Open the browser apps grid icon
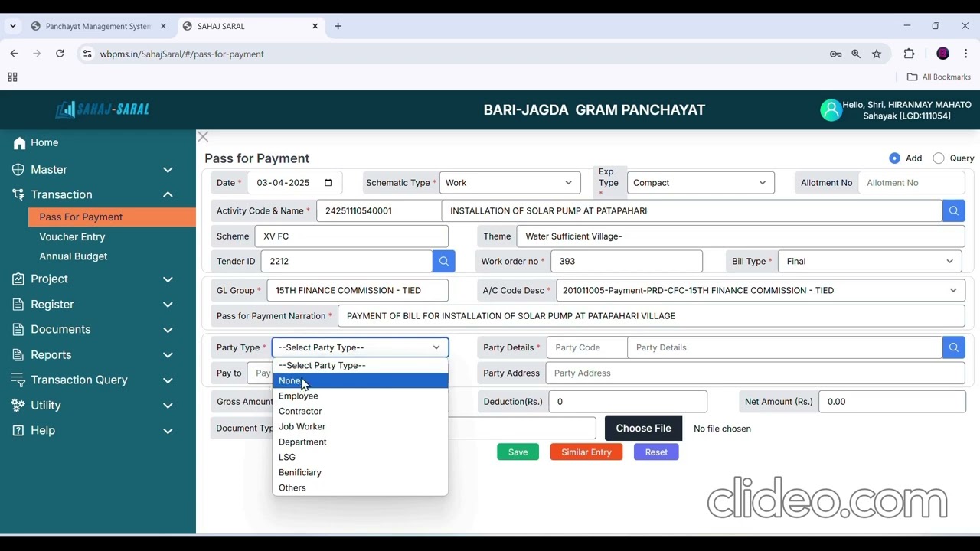Image resolution: width=980 pixels, height=551 pixels. pyautogui.click(x=12, y=77)
